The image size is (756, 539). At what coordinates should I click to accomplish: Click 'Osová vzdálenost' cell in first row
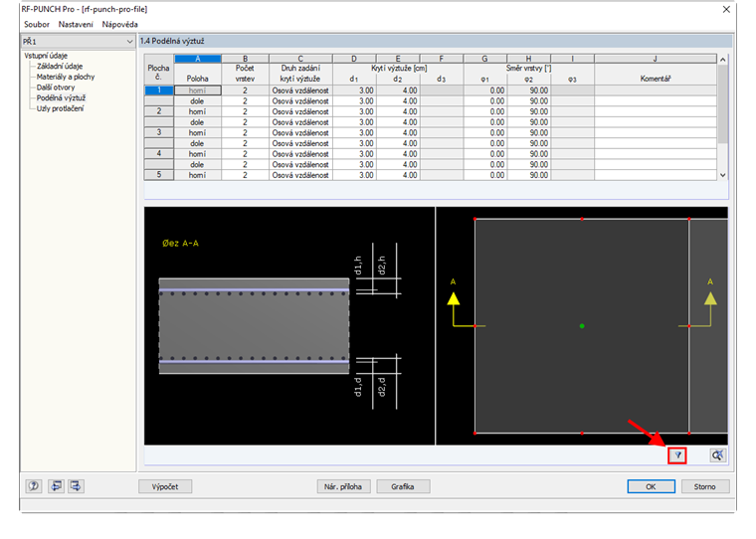pyautogui.click(x=300, y=90)
